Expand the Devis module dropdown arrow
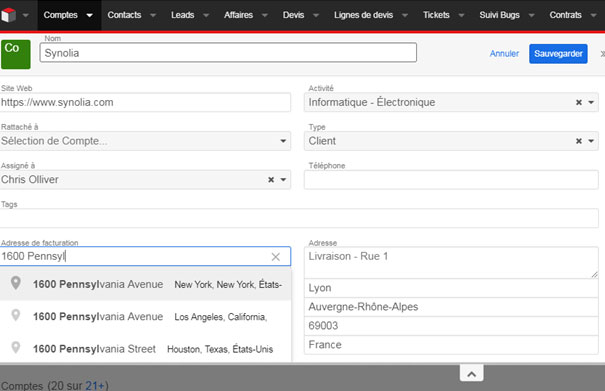The image size is (605, 391). [316, 15]
